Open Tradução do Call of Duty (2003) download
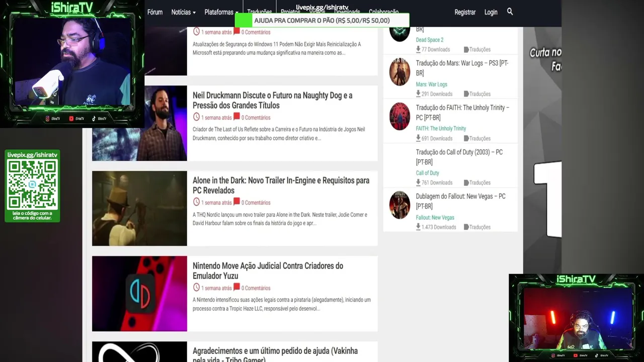Viewport: 644px width, 362px height. point(459,157)
